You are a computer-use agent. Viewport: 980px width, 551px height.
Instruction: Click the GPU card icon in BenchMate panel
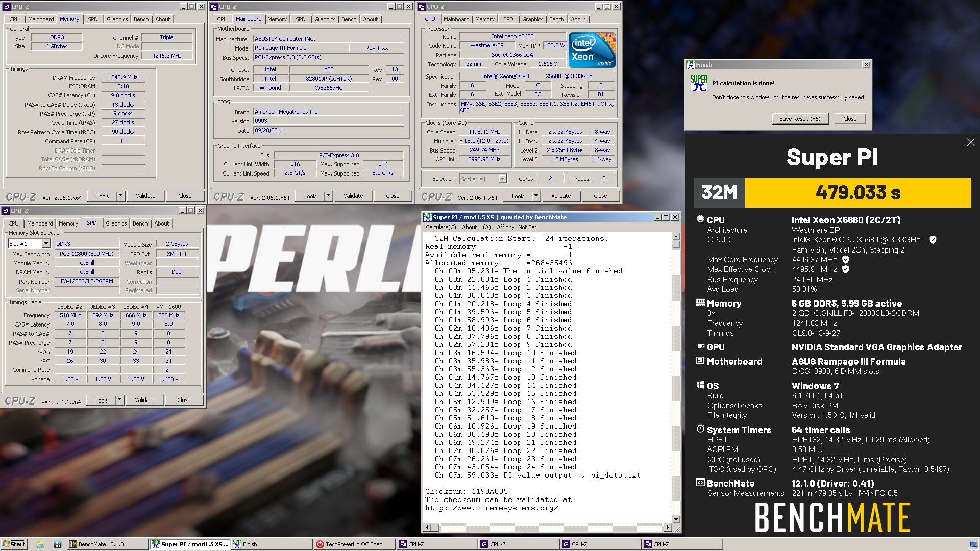tap(700, 346)
